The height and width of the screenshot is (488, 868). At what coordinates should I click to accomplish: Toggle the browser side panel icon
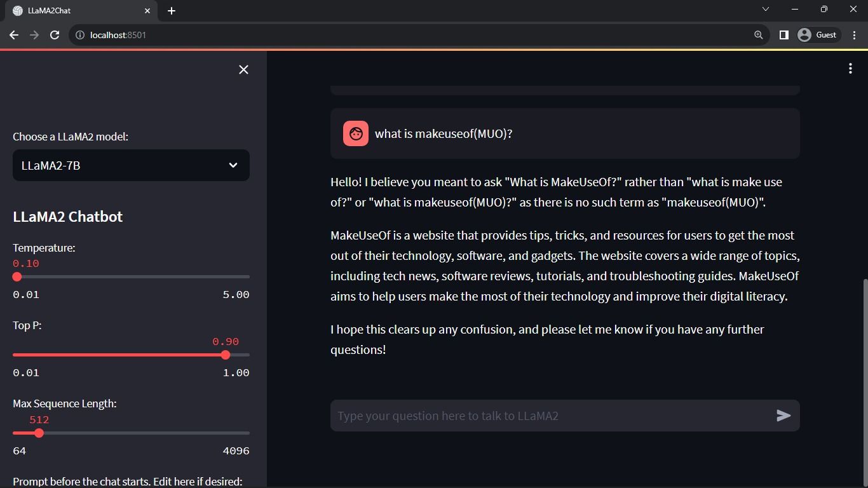coord(783,35)
